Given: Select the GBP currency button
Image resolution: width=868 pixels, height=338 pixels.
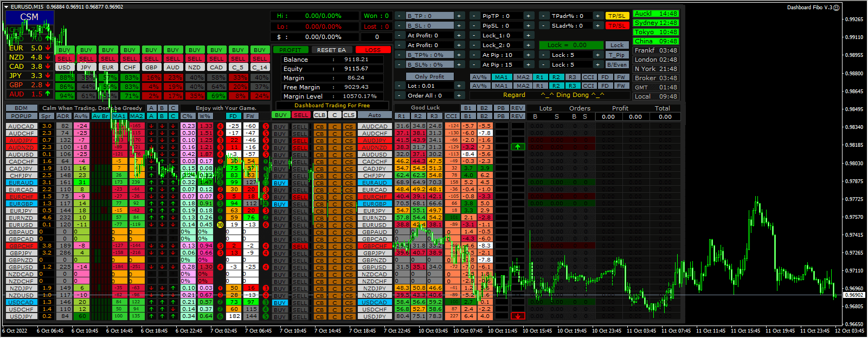Looking at the screenshot, I should (x=151, y=67).
